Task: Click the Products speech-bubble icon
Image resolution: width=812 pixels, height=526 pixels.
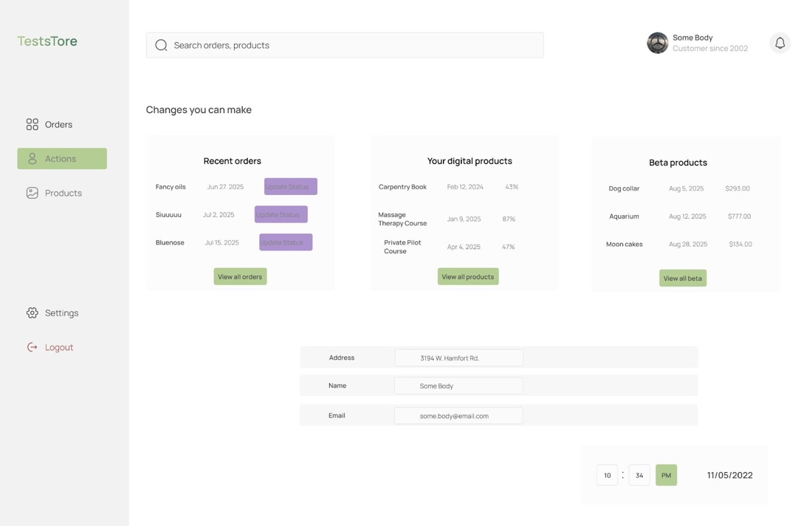Action: (32, 192)
